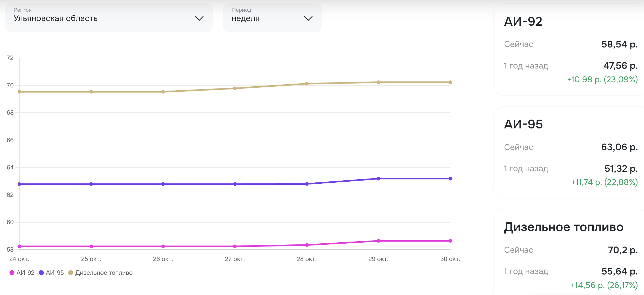Click the tan diesel legend dot
This screenshot has height=295, width=644.
[x=70, y=273]
